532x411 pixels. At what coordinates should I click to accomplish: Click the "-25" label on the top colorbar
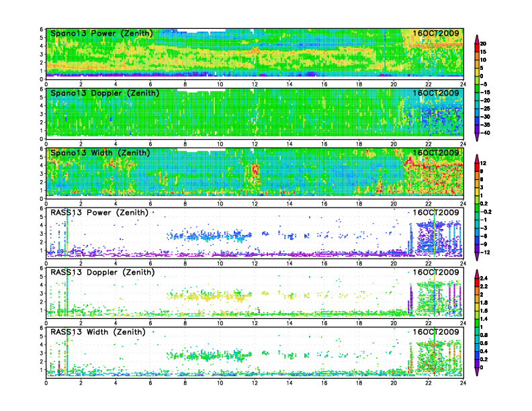click(485, 109)
